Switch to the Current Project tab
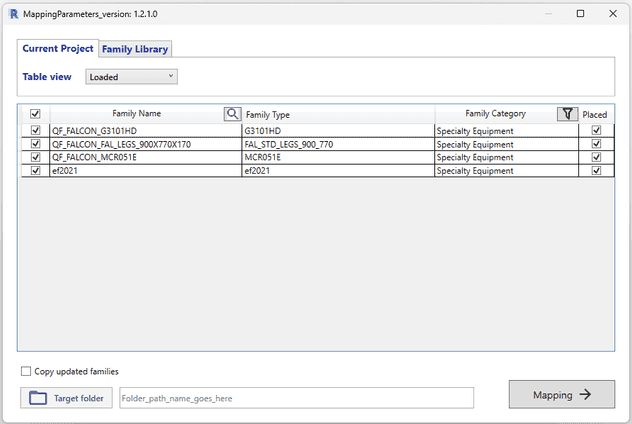 click(x=58, y=48)
